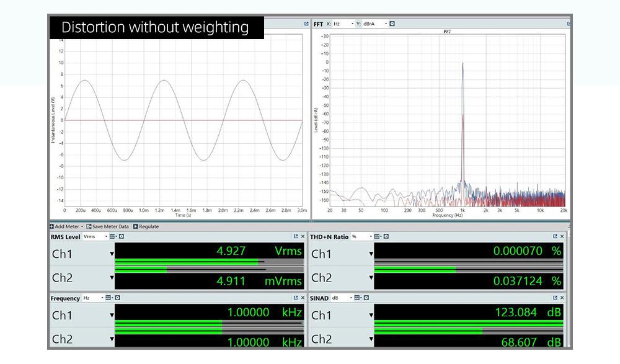Open settings icon next to FFT Y unit
The height and width of the screenshot is (364, 620).
pyautogui.click(x=392, y=24)
